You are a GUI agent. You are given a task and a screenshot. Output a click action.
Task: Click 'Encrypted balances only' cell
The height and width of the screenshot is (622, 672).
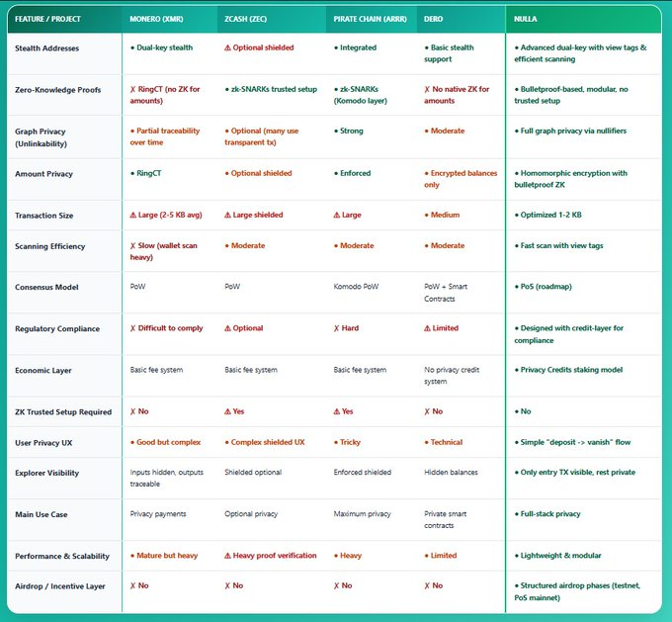tap(461, 179)
